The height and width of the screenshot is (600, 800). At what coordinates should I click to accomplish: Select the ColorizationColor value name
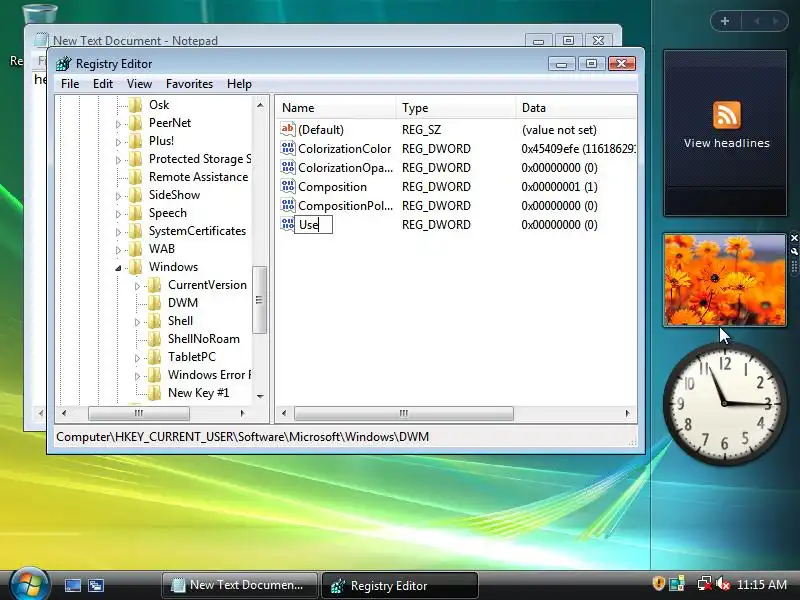[344, 148]
